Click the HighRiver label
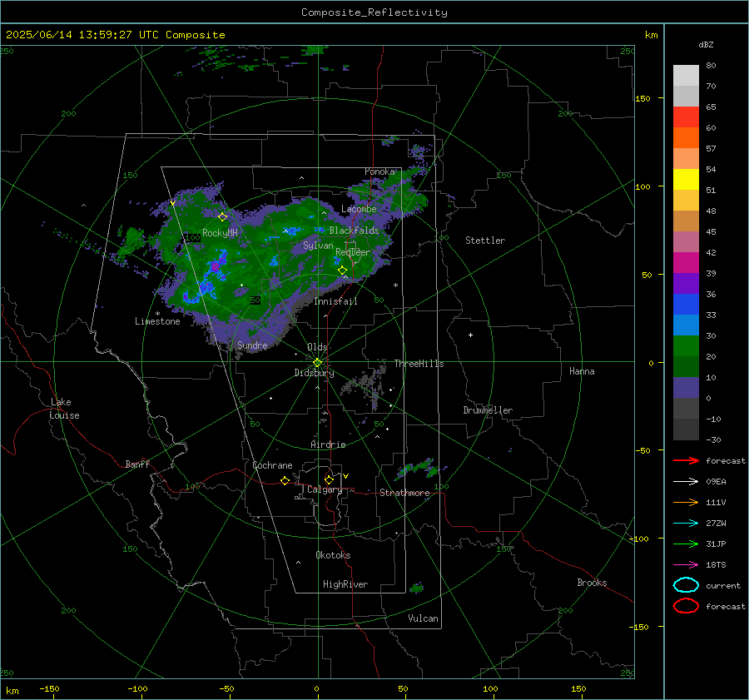Image resolution: width=749 pixels, height=700 pixels. (345, 584)
